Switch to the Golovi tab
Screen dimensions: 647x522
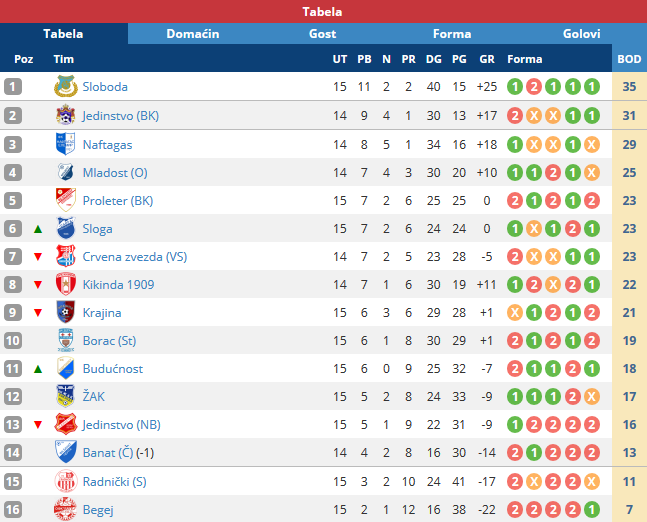click(x=581, y=34)
